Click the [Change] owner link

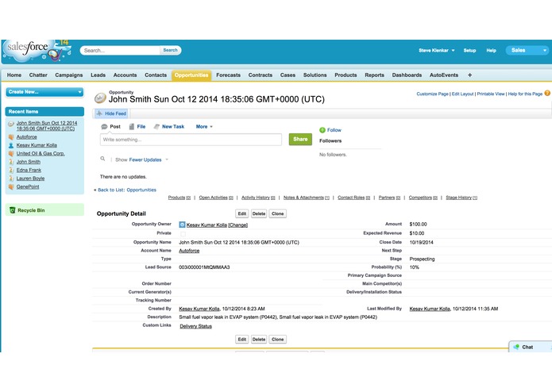pos(238,225)
